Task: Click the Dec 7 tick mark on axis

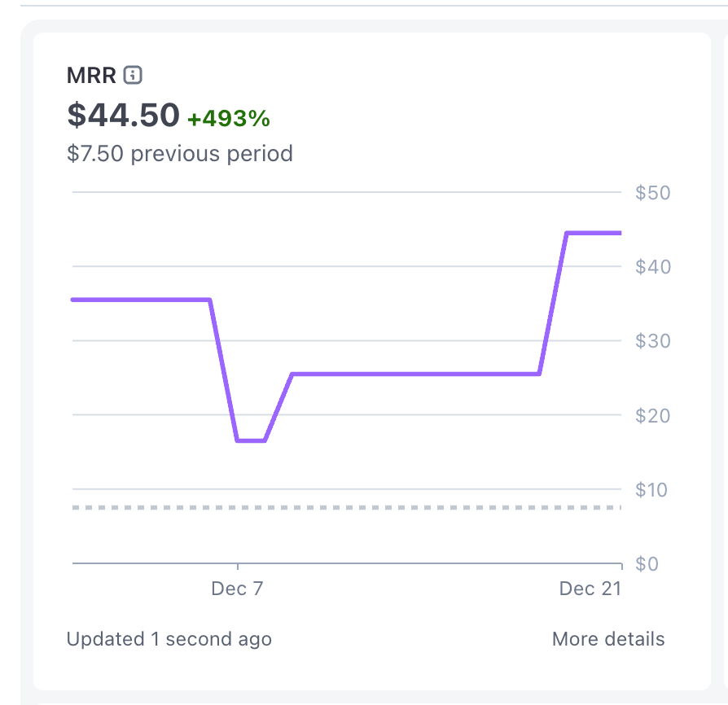Action: pyautogui.click(x=237, y=566)
